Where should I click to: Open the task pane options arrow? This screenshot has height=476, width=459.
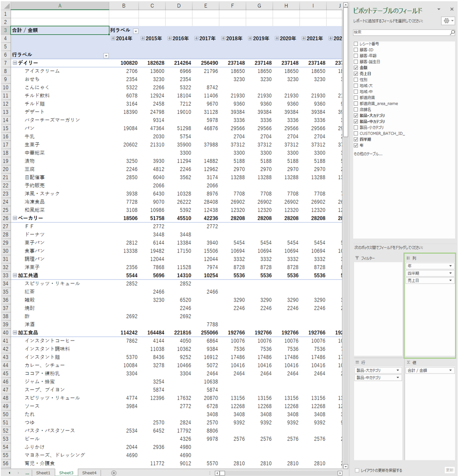point(439,9)
